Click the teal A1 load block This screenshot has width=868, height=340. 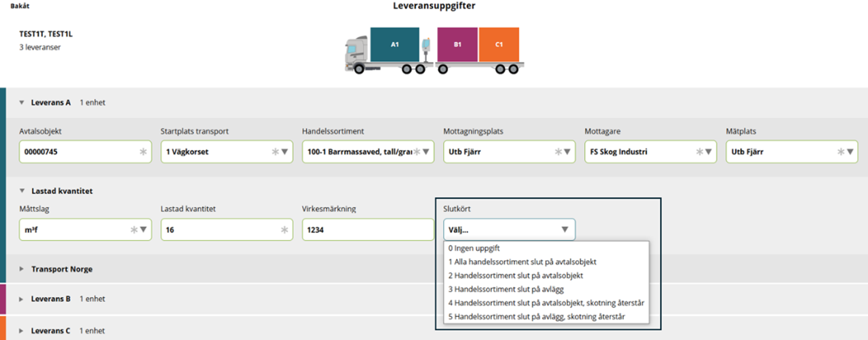395,44
